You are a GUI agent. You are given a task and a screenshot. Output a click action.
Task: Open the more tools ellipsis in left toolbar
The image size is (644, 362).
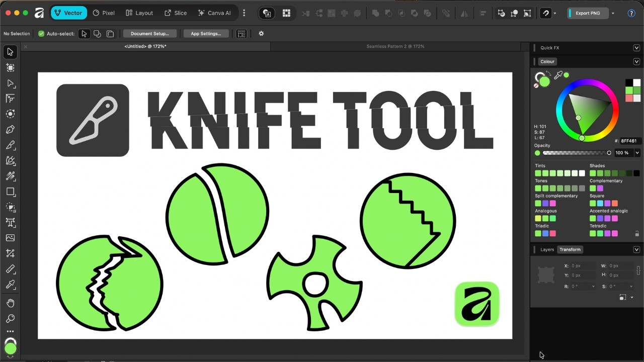[x=10, y=331]
